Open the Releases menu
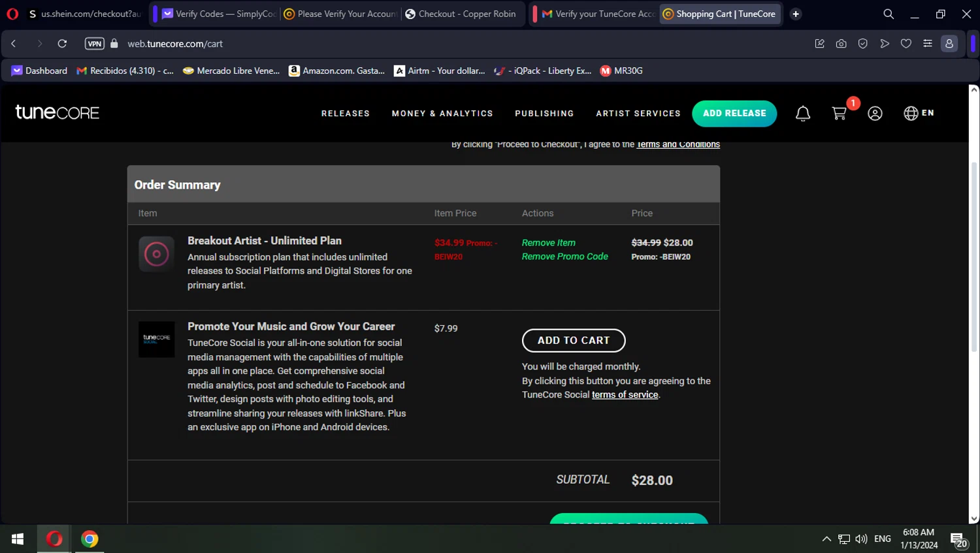Screen dimensions: 980x553 click(x=346, y=114)
